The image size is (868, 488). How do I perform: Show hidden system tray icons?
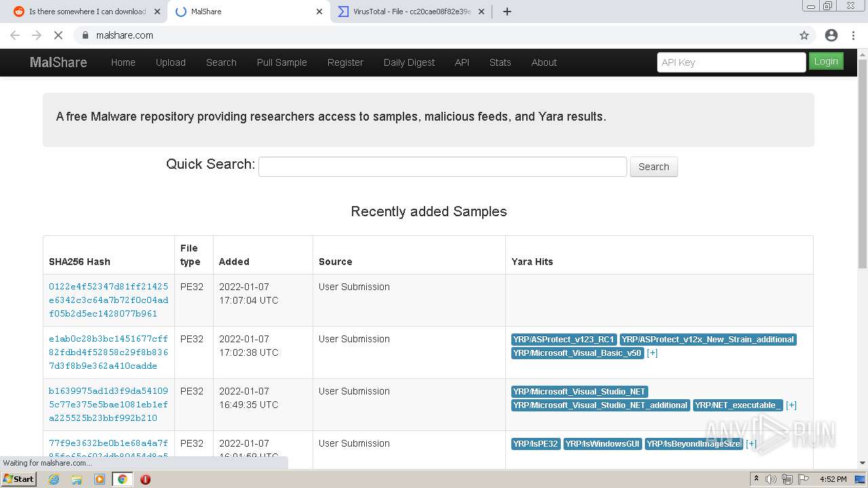tap(756, 479)
